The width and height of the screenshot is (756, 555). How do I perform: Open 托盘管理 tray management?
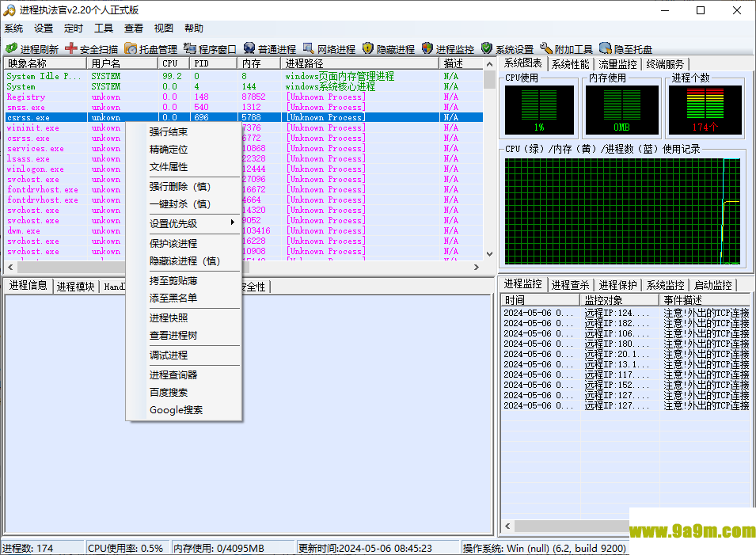tap(151, 49)
